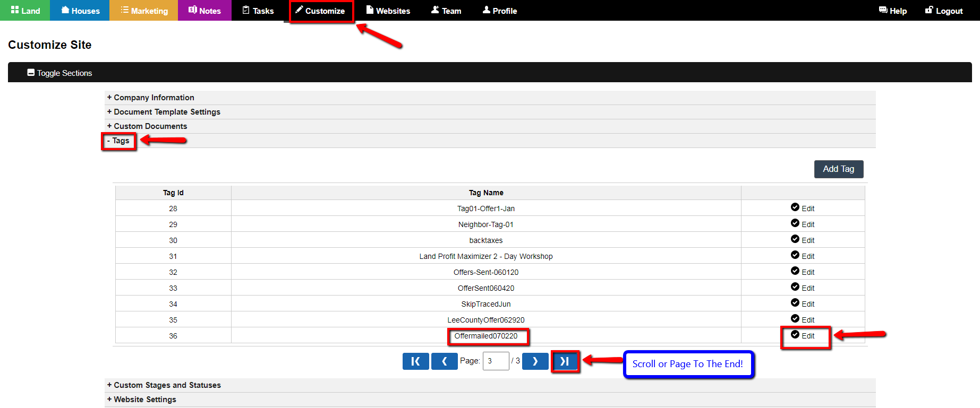Log out using the Logout link
980x408 pixels.
click(x=944, y=11)
